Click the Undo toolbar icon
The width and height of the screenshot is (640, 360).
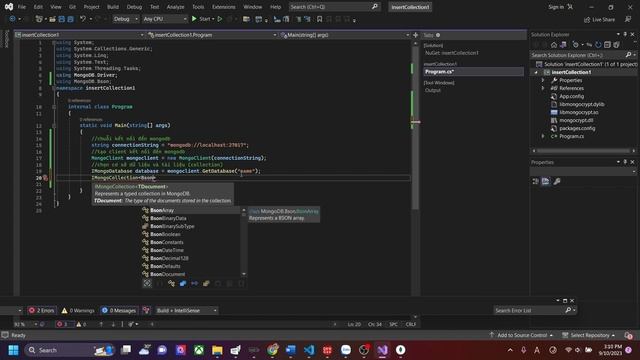pos(83,19)
